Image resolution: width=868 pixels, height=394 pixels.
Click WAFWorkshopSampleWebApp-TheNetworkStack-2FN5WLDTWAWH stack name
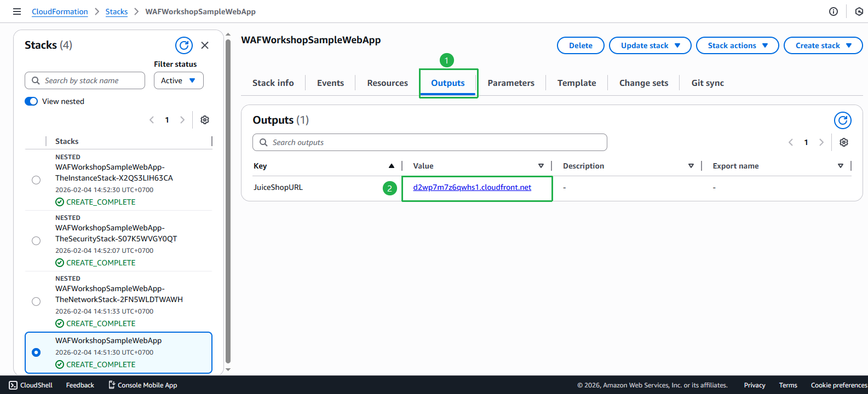tap(119, 294)
